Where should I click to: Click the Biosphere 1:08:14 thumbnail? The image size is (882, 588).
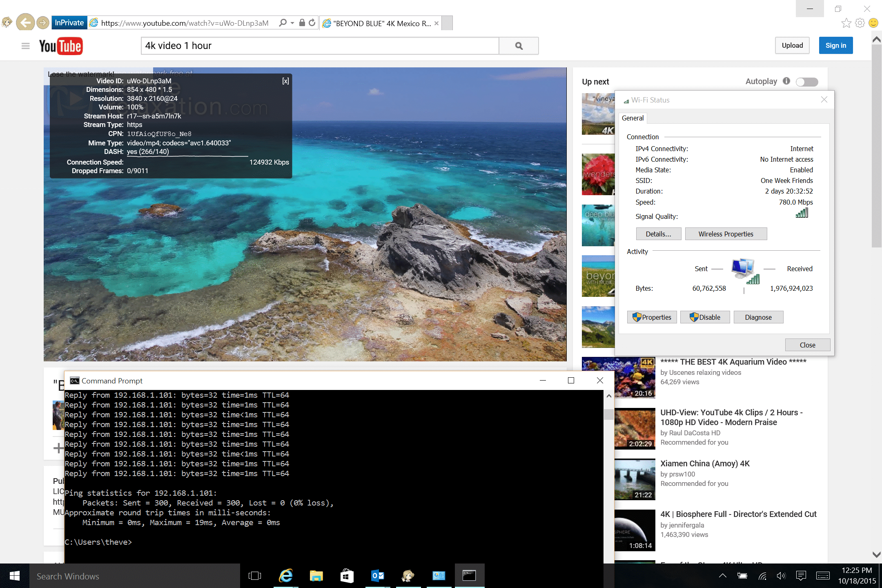(635, 530)
